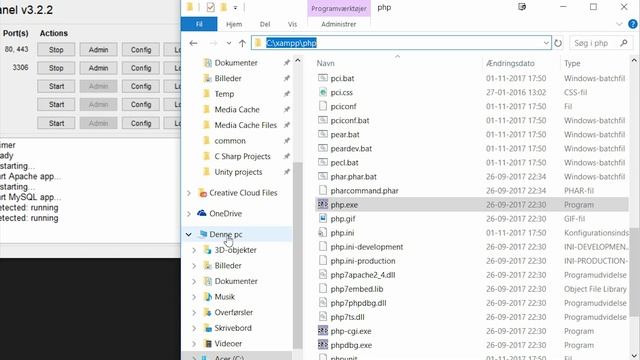The width and height of the screenshot is (640, 360).
Task: Refresh the current folder view
Action: [558, 43]
